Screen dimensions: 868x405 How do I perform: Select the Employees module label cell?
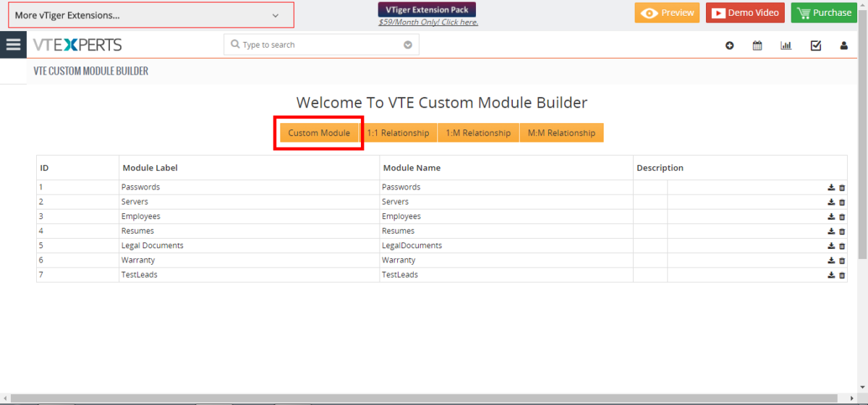point(249,216)
